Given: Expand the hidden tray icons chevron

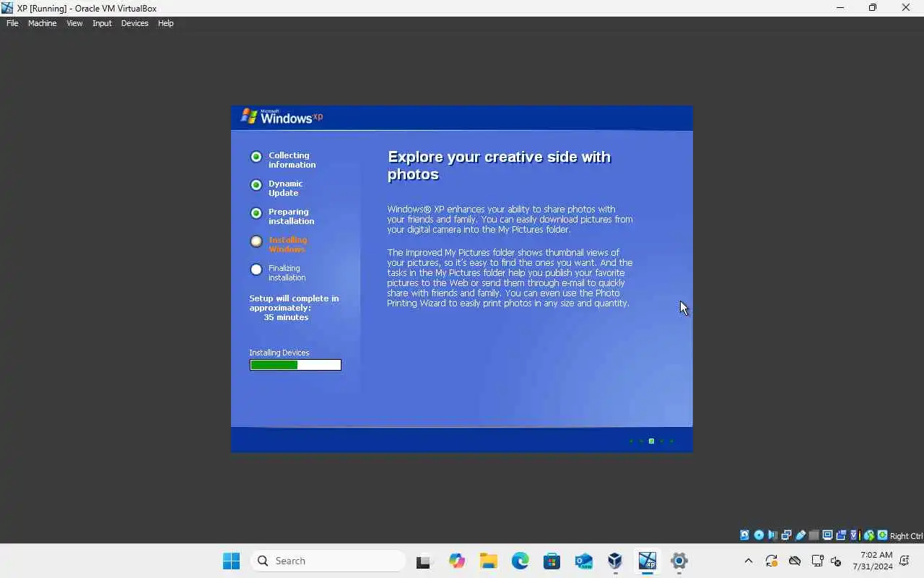Looking at the screenshot, I should click(x=749, y=561).
